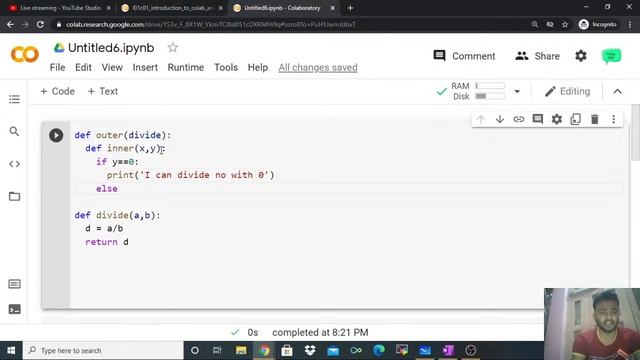Click the All changes saved link
The image size is (640, 360).
(x=318, y=67)
